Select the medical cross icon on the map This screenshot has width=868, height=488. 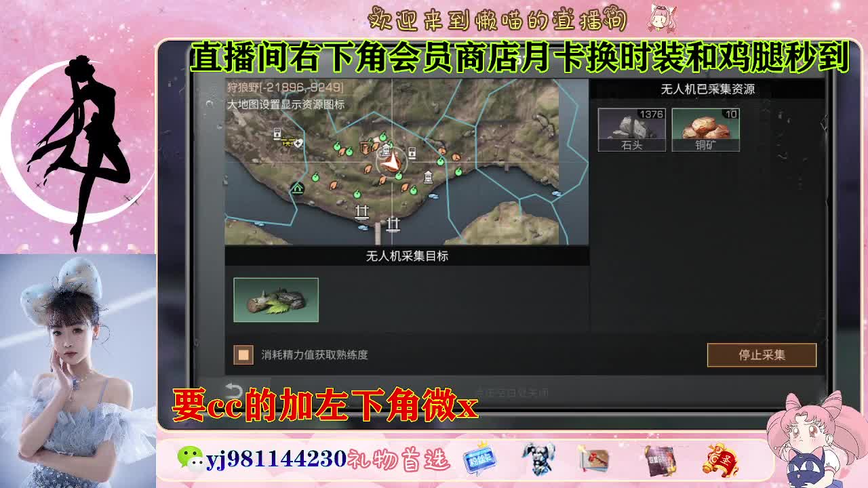click(x=299, y=142)
